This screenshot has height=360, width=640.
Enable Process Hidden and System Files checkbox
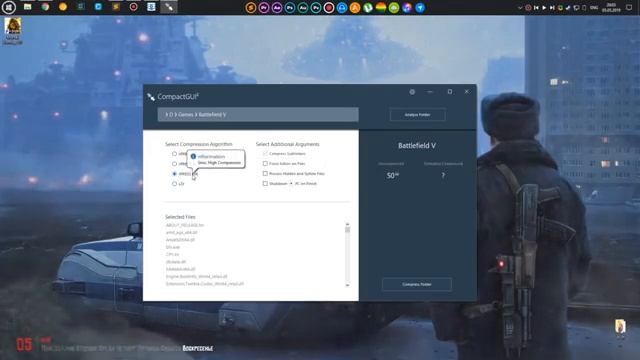pyautogui.click(x=265, y=173)
